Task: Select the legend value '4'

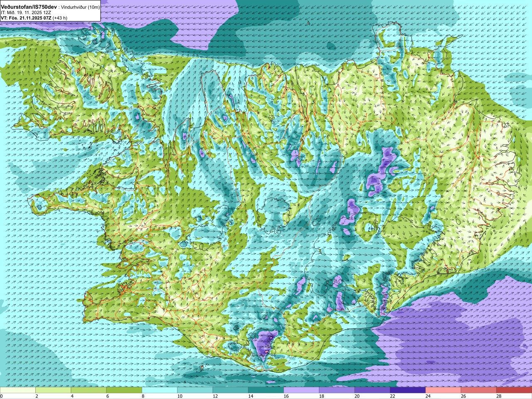Action: click(x=72, y=396)
